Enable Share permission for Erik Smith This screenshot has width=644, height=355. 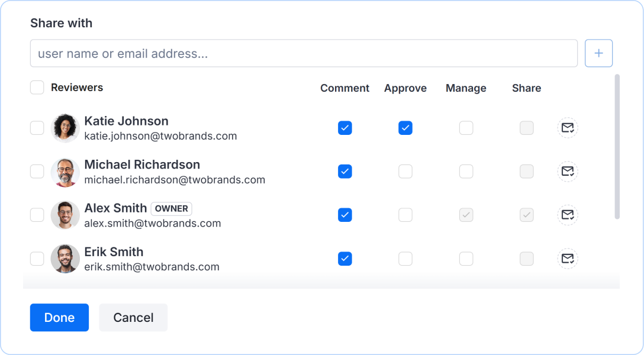[x=526, y=259]
